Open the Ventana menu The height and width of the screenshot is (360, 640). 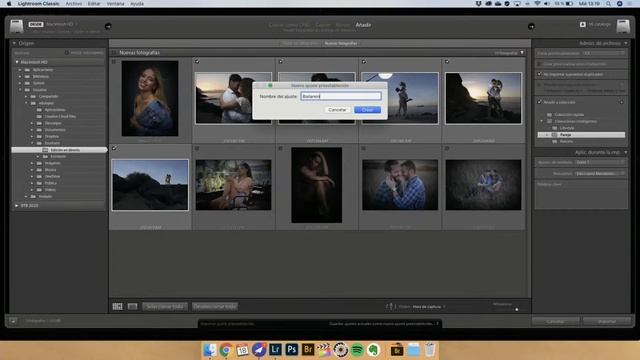coord(115,4)
